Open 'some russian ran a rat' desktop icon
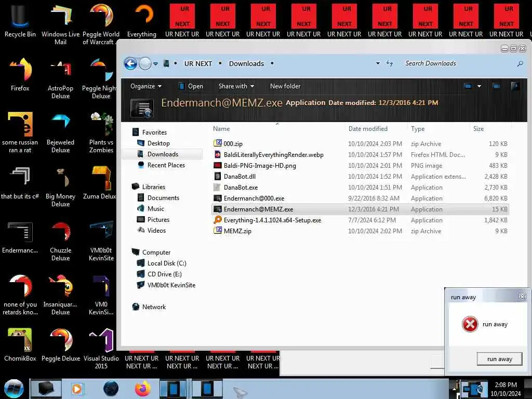 tap(20, 132)
